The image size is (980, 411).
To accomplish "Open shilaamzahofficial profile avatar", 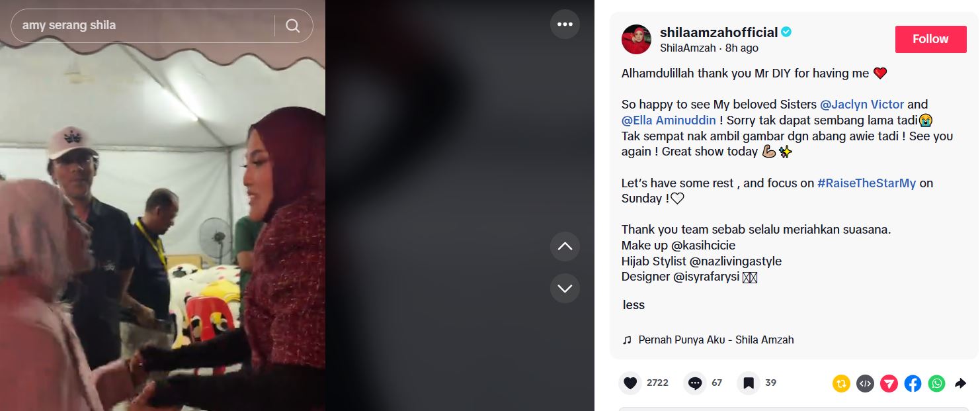I will pos(637,40).
